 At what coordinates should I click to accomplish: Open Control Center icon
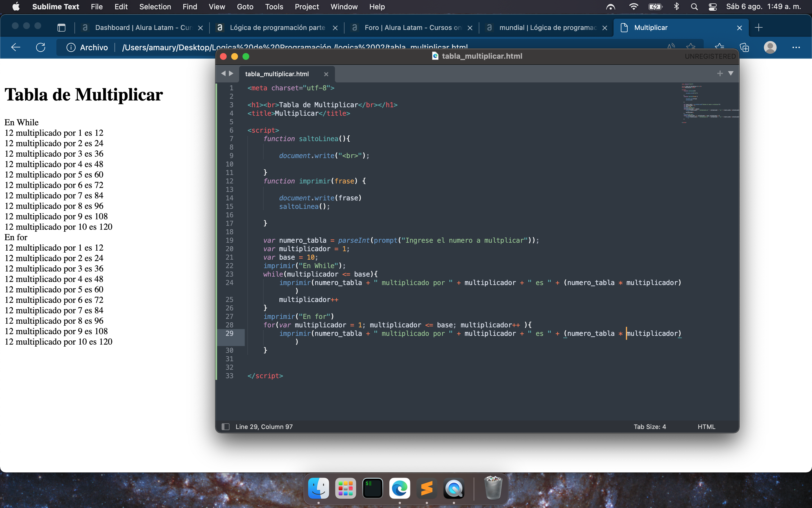tap(713, 7)
